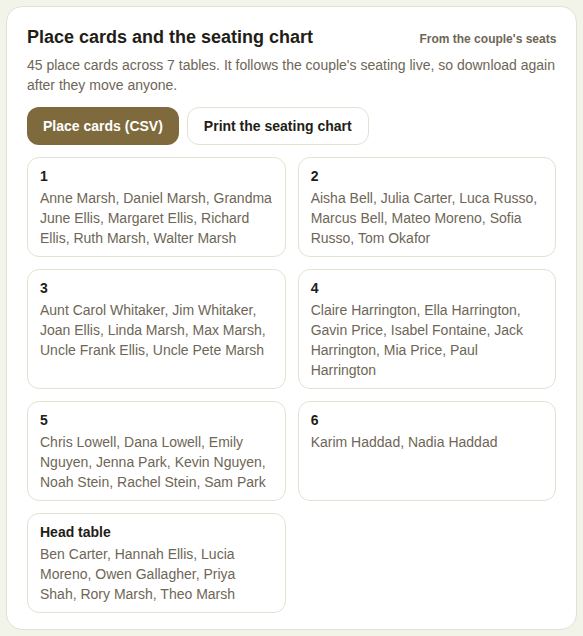Open the Table 4 seating card
This screenshot has width=583, height=636.
pos(427,329)
